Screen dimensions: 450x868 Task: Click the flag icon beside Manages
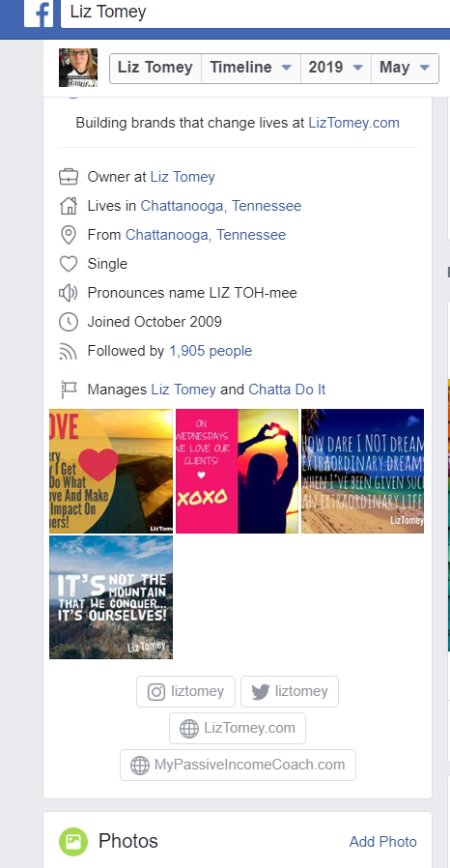68,390
